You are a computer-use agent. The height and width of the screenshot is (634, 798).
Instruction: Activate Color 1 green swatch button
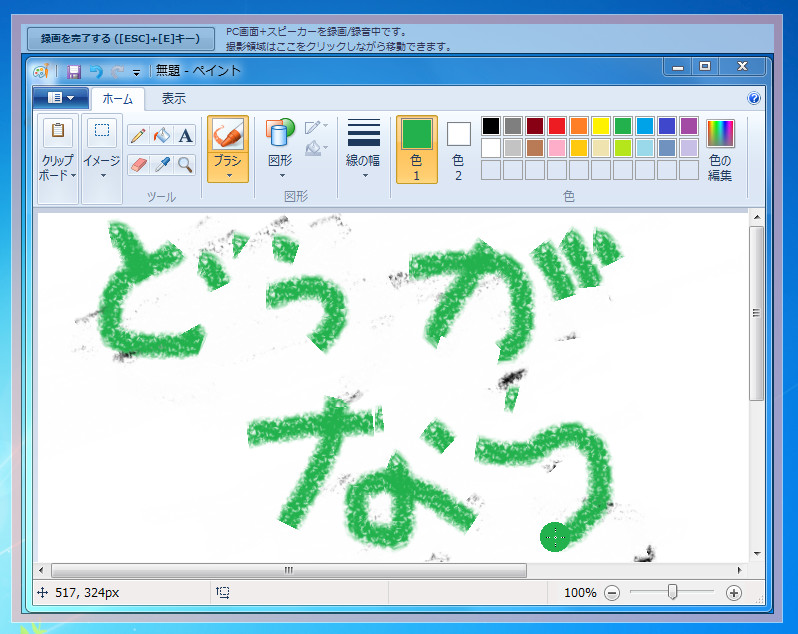click(x=417, y=149)
